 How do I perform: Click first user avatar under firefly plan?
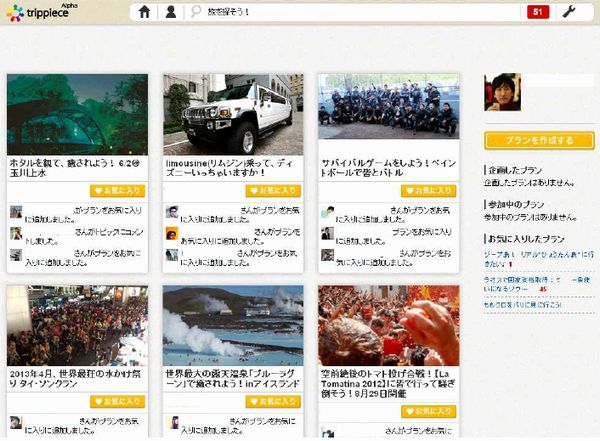click(16, 212)
